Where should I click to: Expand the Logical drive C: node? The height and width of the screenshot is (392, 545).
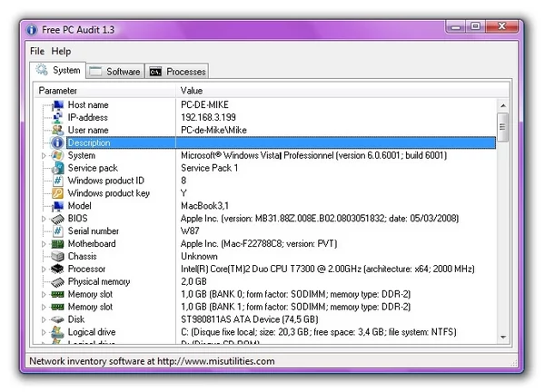(x=44, y=332)
